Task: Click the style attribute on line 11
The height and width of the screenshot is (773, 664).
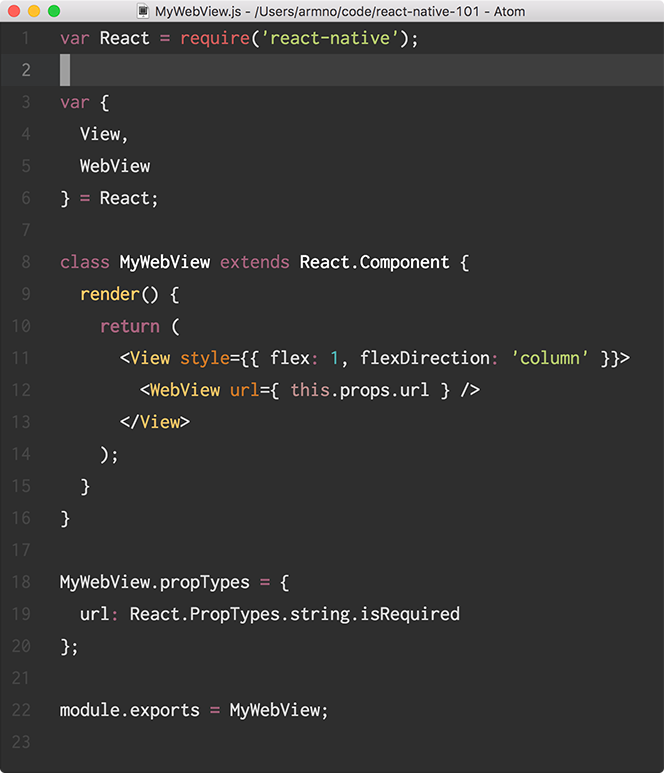Action: click(205, 358)
